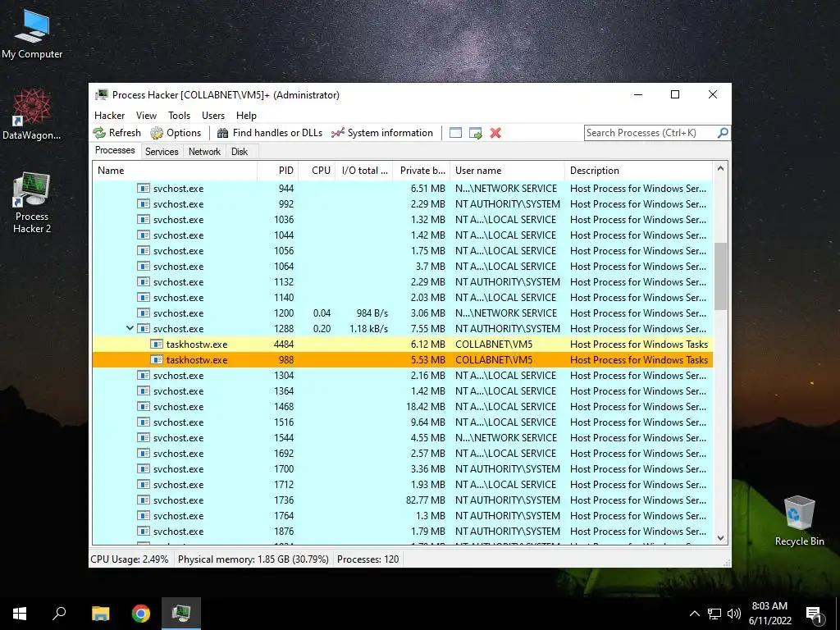This screenshot has height=630, width=840.
Task: Show hidden system tray icons
Action: [x=694, y=614]
